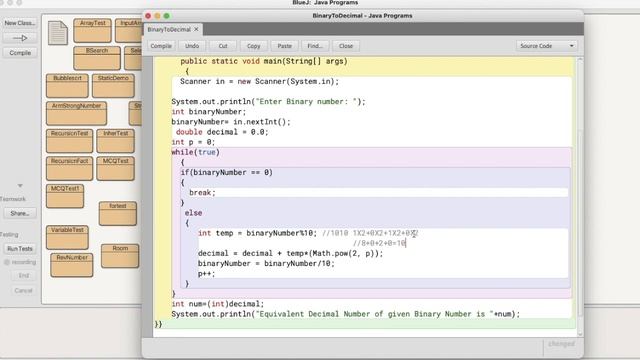640x360 pixels.
Task: Select the RevNumber class box
Action: click(x=72, y=265)
